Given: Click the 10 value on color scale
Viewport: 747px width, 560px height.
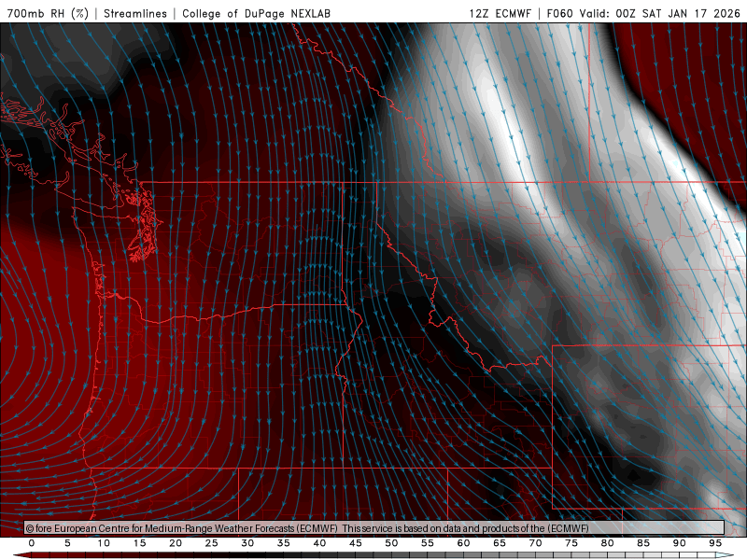Looking at the screenshot, I should pos(104,543).
